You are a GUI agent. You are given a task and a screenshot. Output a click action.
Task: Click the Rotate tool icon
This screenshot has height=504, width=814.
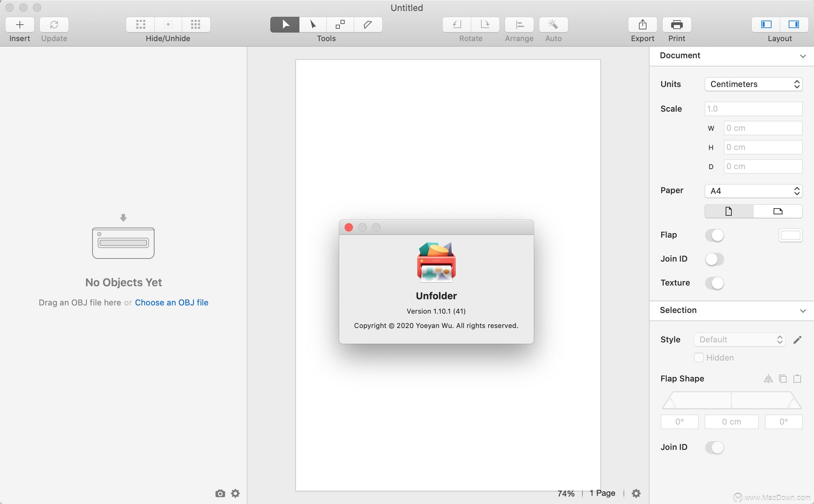457,24
